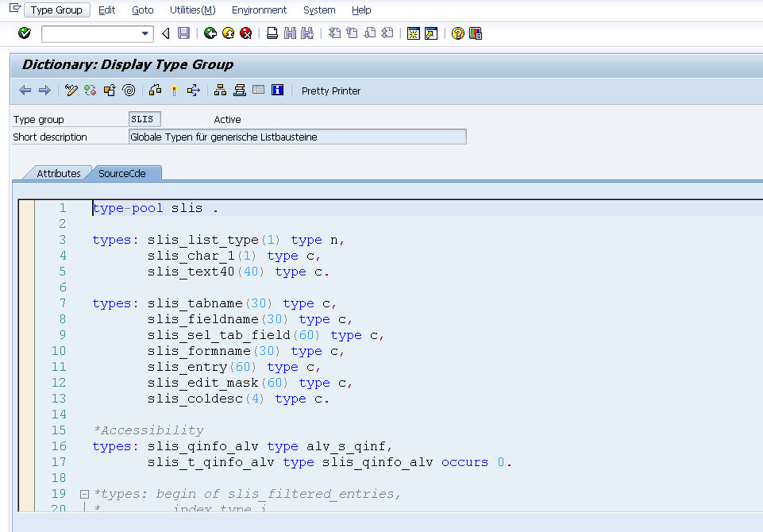This screenshot has height=532, width=763.
Task: Run Pretty Printer on the source code
Action: point(330,91)
